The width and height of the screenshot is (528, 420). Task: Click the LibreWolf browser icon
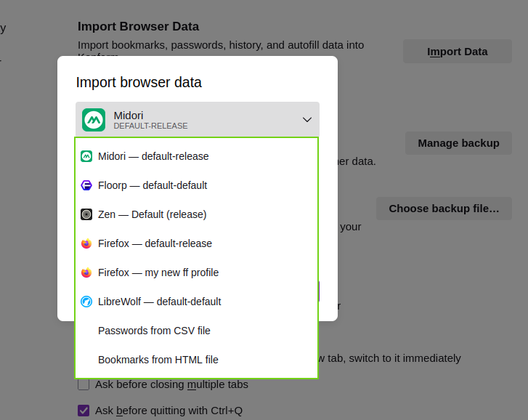click(x=86, y=302)
